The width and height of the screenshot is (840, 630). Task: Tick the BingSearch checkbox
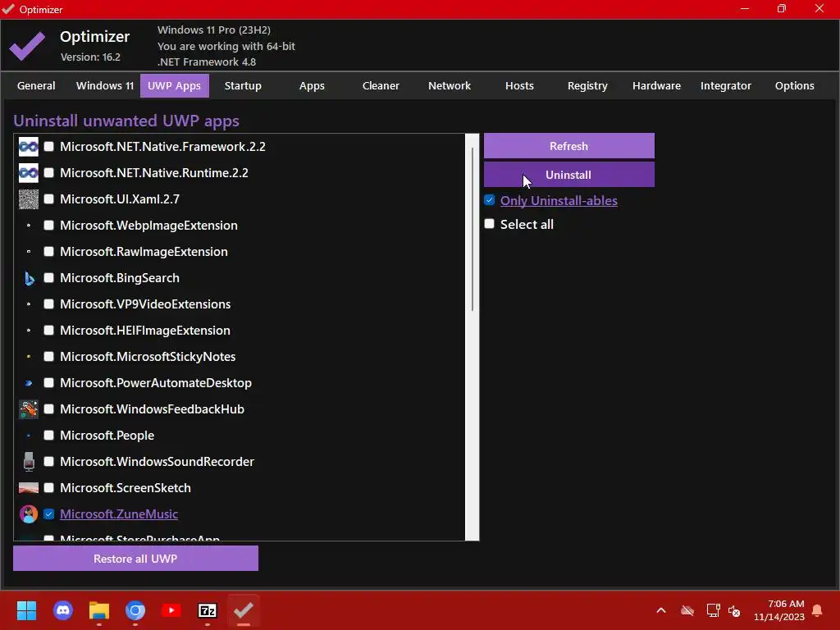48,278
